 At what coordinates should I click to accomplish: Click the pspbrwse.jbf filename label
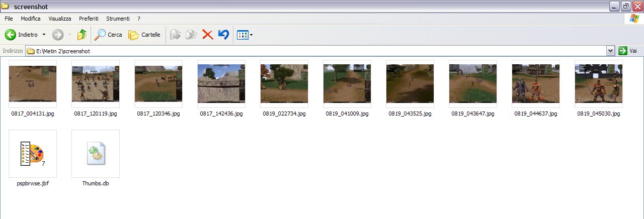[x=33, y=184]
